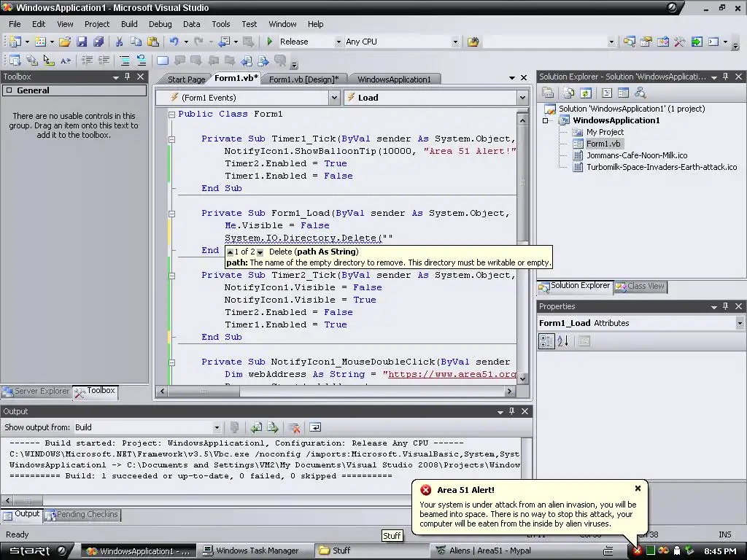Image resolution: width=747 pixels, height=560 pixels.
Task: Click View Class Diagram icon in Solution Explorer
Action: [x=640, y=93]
